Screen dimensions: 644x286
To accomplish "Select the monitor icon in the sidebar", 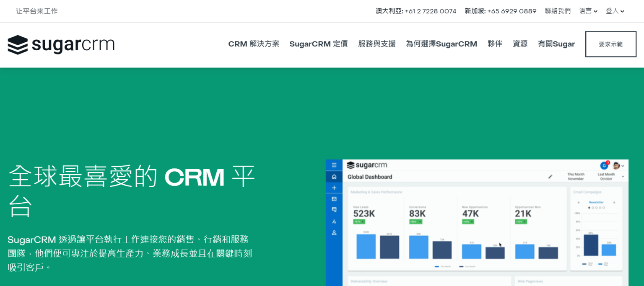I will point(334,210).
